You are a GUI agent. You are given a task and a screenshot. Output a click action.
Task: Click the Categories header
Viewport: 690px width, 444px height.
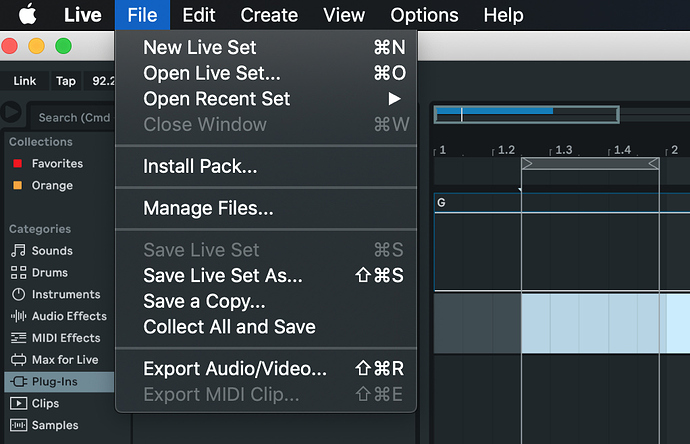coord(40,229)
